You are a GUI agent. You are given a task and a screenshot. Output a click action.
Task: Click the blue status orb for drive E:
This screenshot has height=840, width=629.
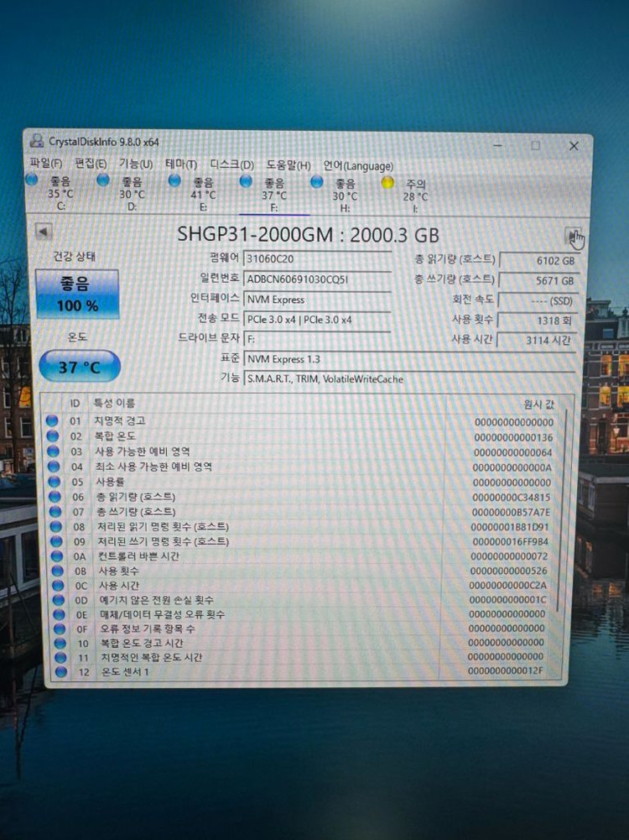point(174,180)
